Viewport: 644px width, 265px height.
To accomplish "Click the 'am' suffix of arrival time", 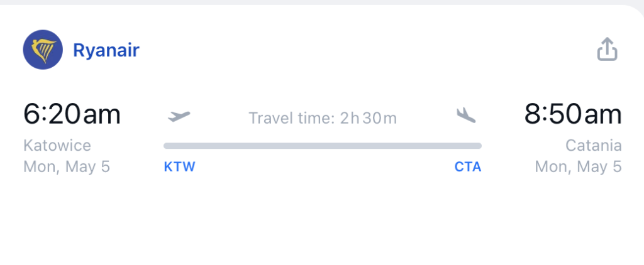I will coord(603,116).
